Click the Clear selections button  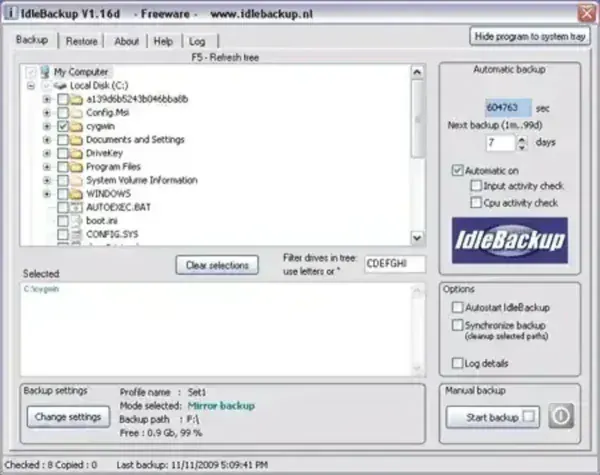pos(217,265)
